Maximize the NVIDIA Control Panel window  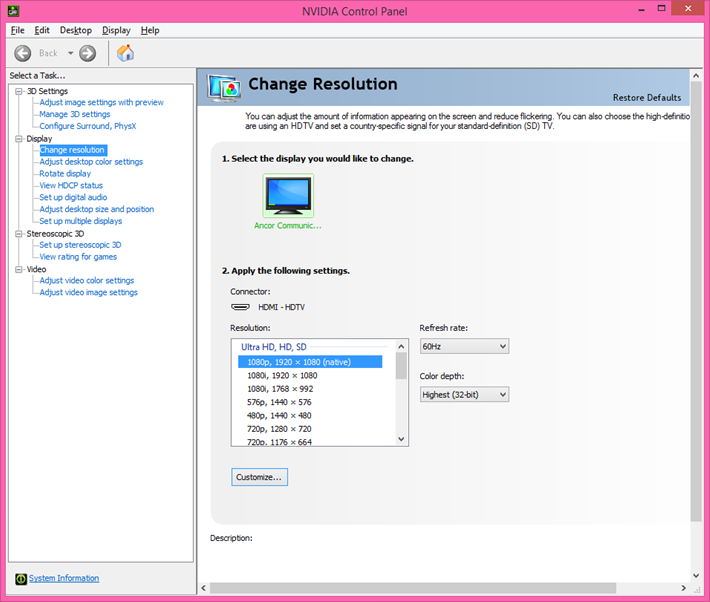[662, 9]
